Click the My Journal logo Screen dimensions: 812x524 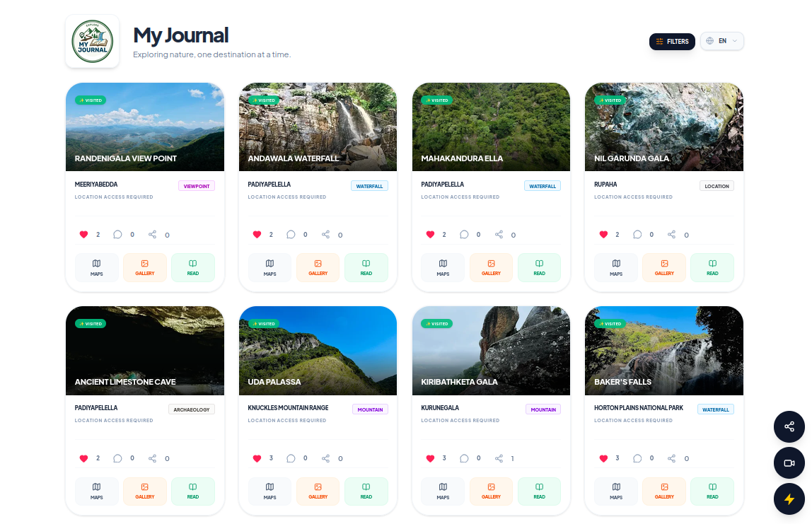point(92,42)
